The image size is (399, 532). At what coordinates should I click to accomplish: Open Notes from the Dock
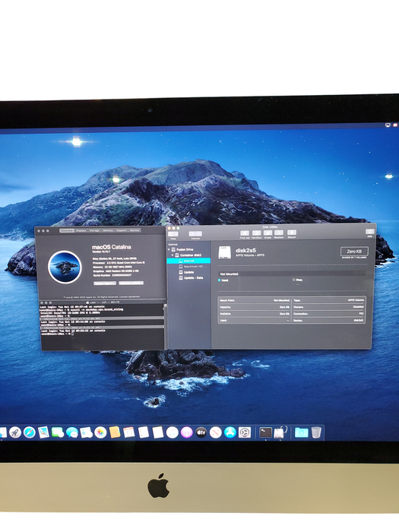(158, 432)
